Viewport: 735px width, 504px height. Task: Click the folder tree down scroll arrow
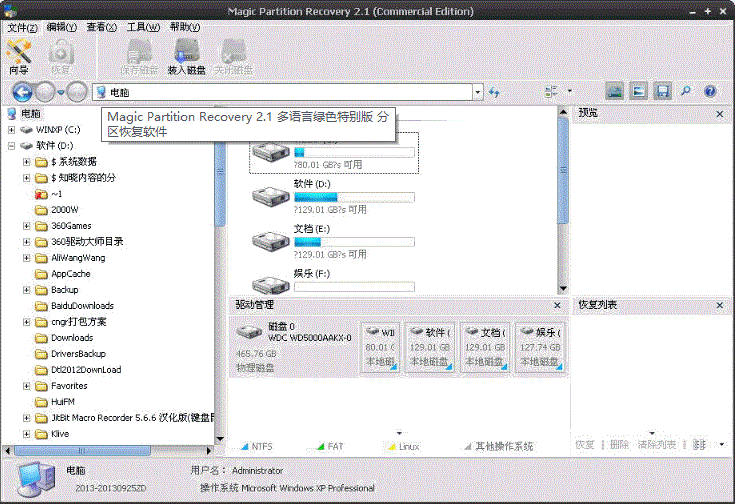(219, 439)
